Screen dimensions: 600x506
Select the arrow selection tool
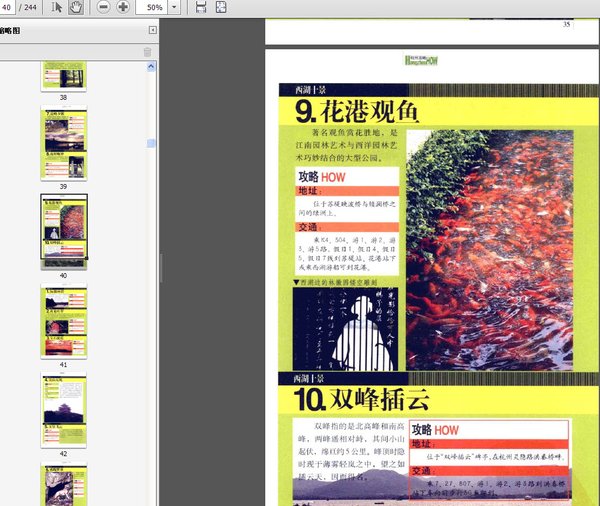[57, 7]
